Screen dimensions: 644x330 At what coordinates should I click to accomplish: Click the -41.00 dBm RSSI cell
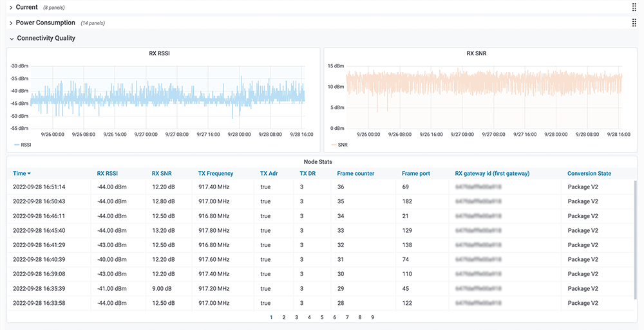pyautogui.click(x=111, y=289)
